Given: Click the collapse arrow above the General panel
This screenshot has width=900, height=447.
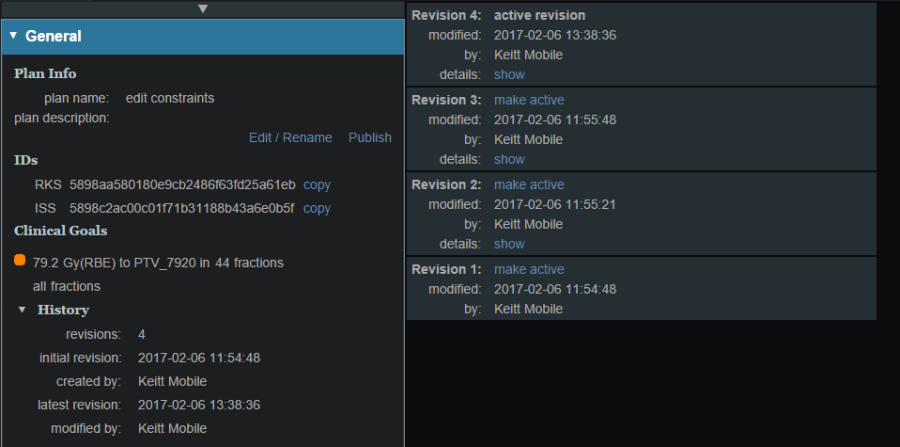Looking at the screenshot, I should 203,9.
